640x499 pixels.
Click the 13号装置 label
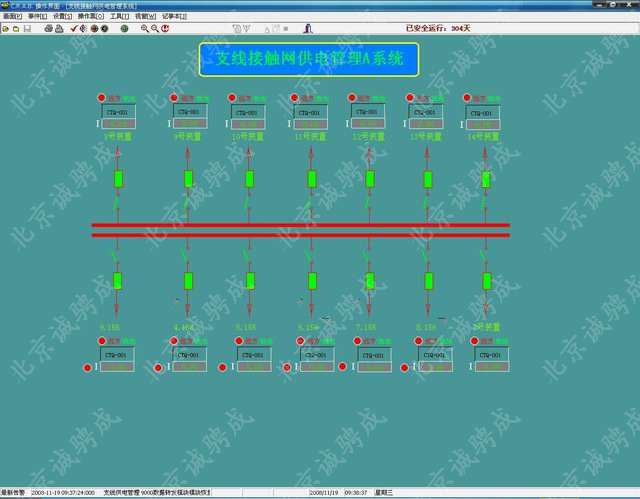426,137
